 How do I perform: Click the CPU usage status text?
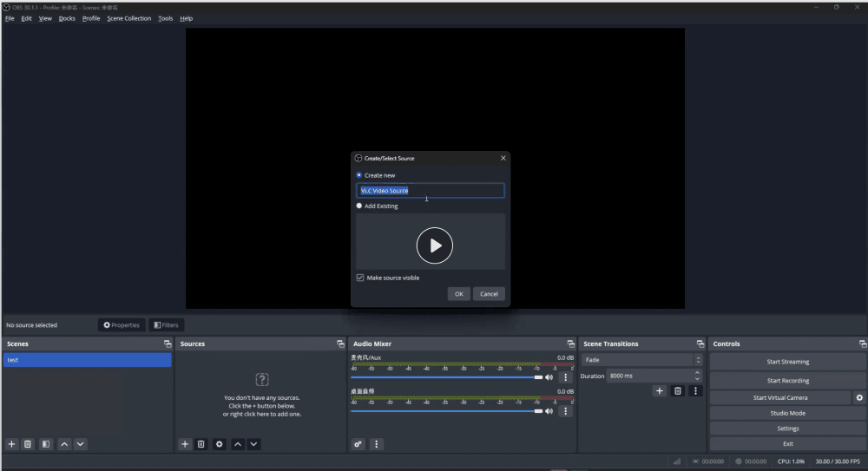click(791, 461)
